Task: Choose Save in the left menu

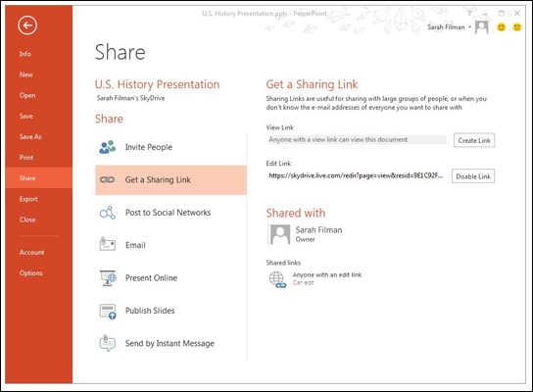Action: (x=26, y=116)
